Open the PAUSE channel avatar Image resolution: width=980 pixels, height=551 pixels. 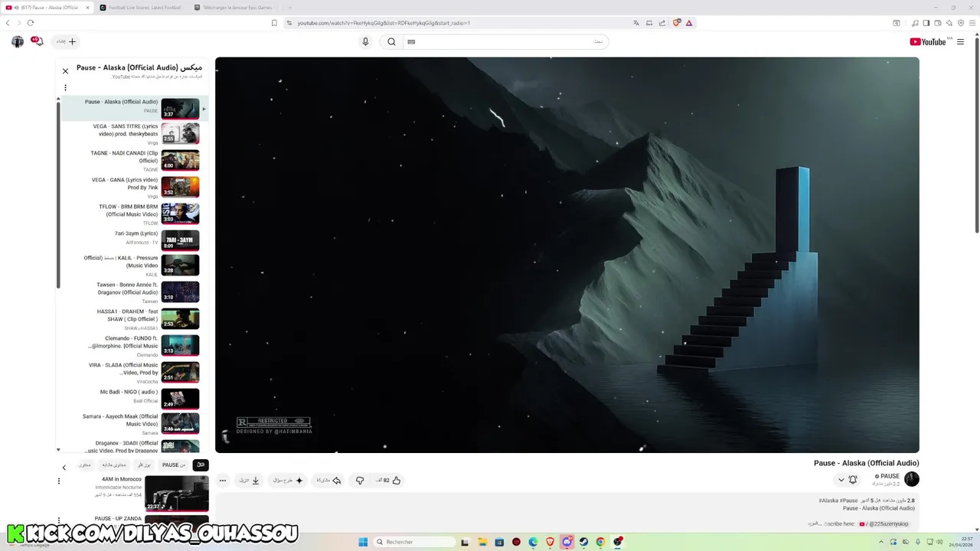[x=911, y=479]
